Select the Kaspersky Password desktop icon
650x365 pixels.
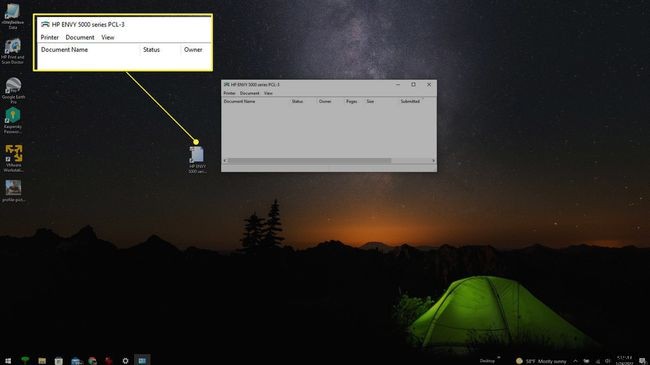(x=12, y=120)
